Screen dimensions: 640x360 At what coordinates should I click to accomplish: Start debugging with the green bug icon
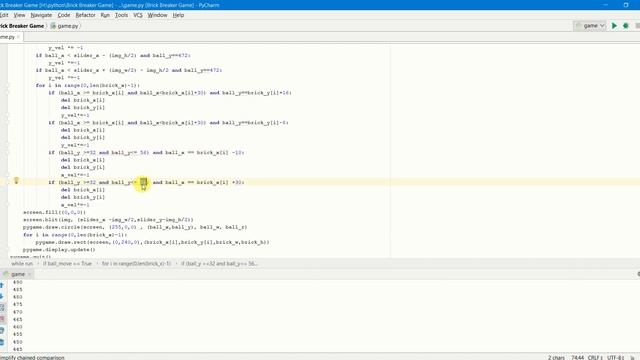[626, 26]
